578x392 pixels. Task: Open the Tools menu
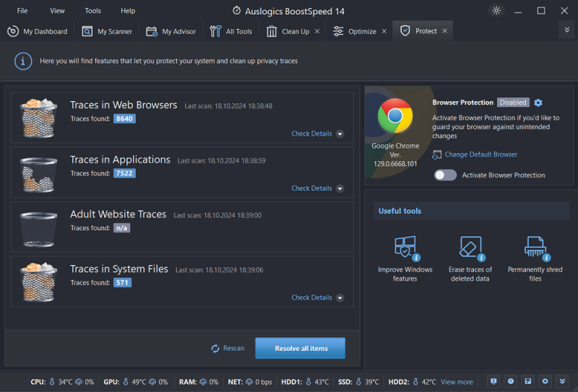(x=93, y=11)
